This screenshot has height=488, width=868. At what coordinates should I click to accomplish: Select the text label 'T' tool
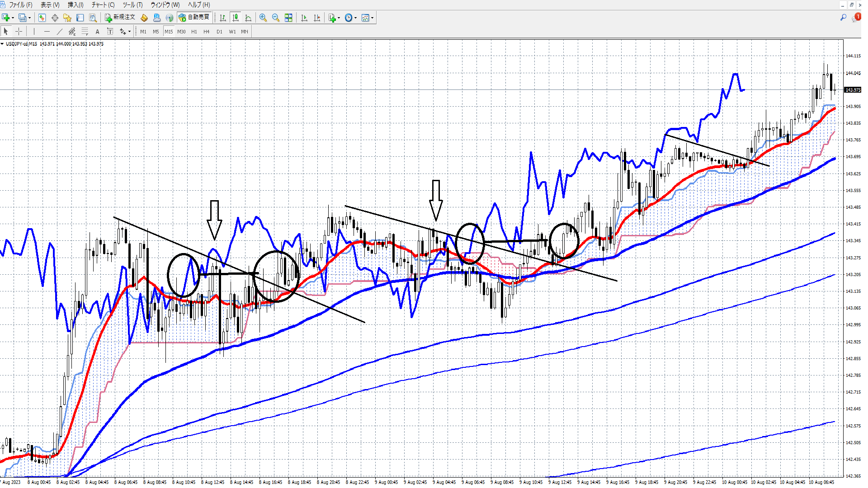[x=110, y=31]
